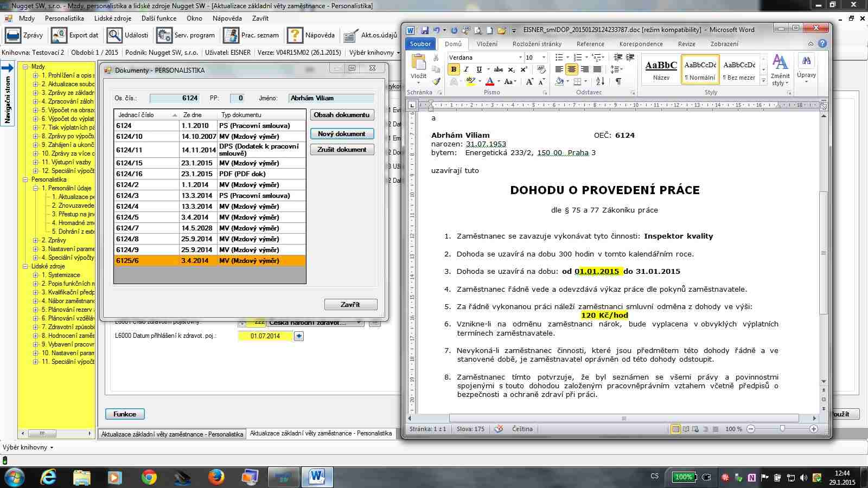Toggle Underline formatting in Word
Screen dimensions: 868x488
[x=478, y=69]
